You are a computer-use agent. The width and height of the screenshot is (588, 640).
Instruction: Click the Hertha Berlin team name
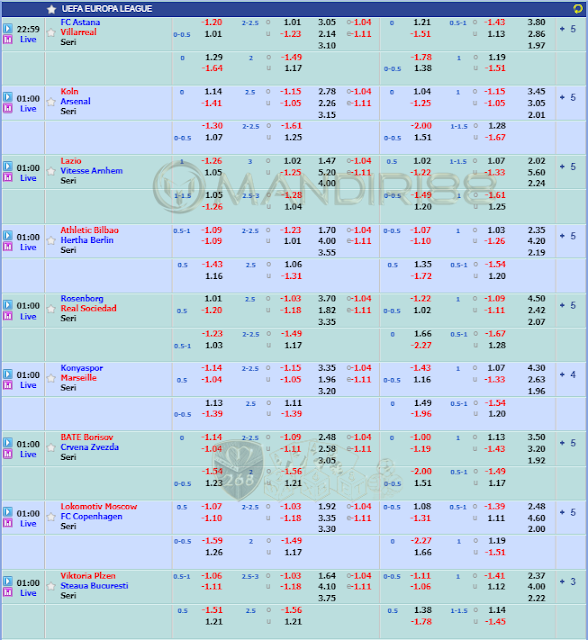87,240
